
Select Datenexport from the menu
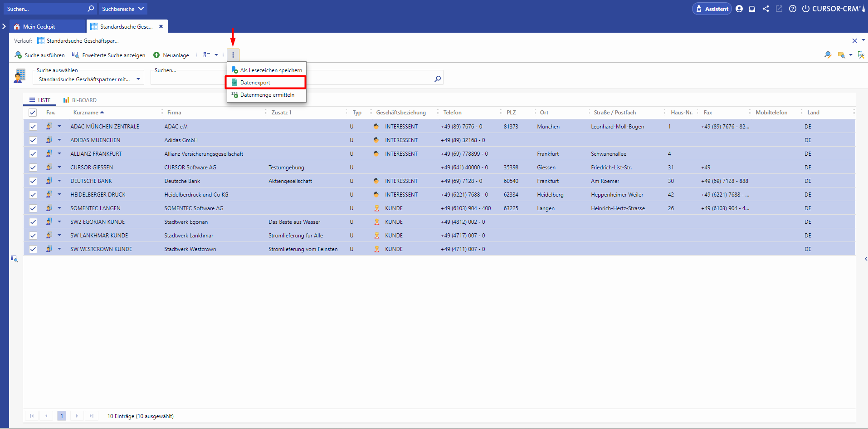point(255,83)
